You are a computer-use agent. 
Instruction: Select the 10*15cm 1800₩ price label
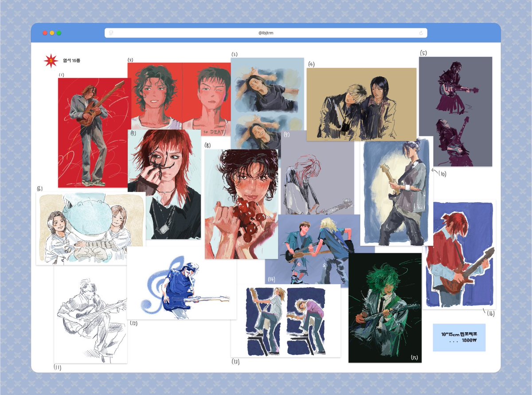pyautogui.click(x=459, y=337)
